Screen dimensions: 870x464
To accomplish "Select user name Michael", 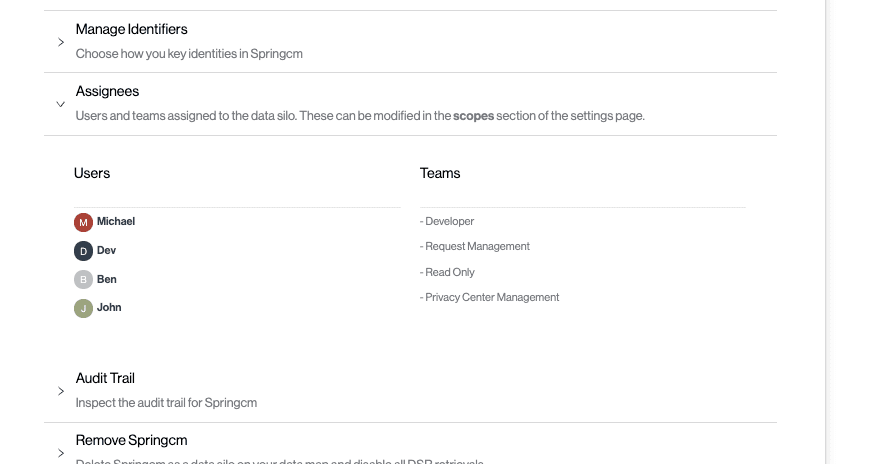I will (116, 221).
